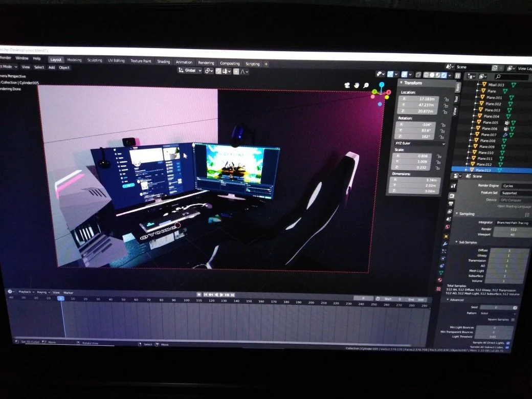Viewport: 532px width, 399px height.
Task: Click the New Scene copy icon
Action: click(495, 68)
